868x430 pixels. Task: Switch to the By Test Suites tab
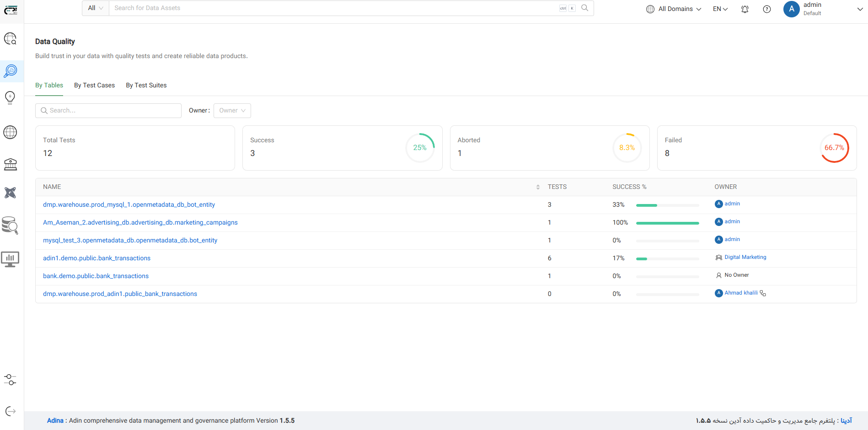(x=146, y=86)
